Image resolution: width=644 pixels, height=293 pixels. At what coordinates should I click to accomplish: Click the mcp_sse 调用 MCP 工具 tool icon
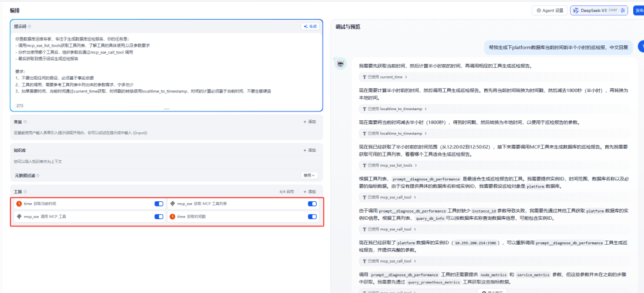tap(19, 217)
